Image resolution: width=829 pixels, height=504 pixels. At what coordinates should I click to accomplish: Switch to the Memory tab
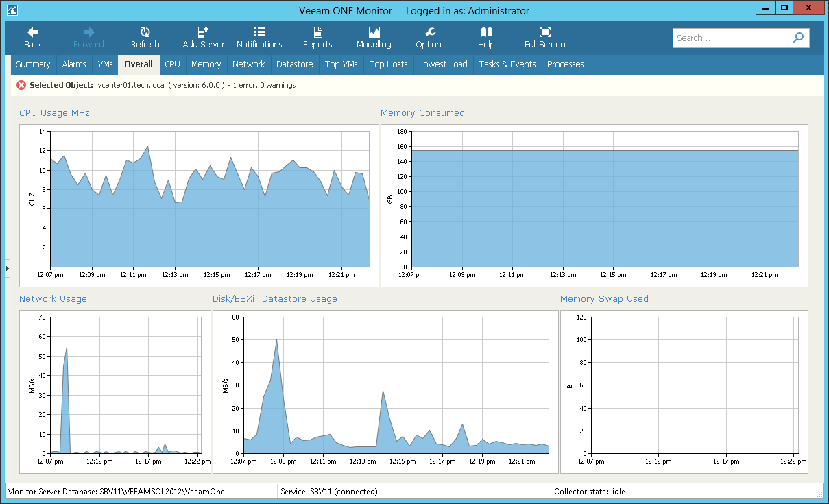click(206, 64)
